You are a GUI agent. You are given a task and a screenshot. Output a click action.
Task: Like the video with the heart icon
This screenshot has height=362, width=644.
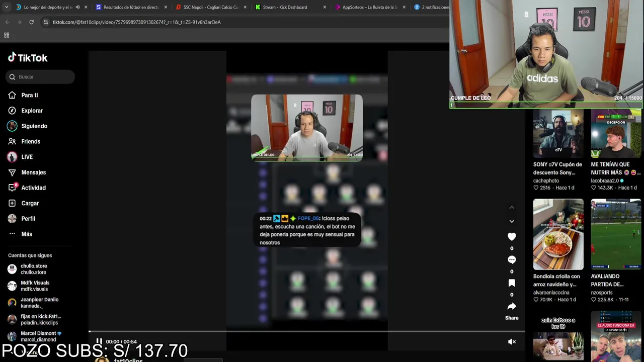[x=512, y=236]
